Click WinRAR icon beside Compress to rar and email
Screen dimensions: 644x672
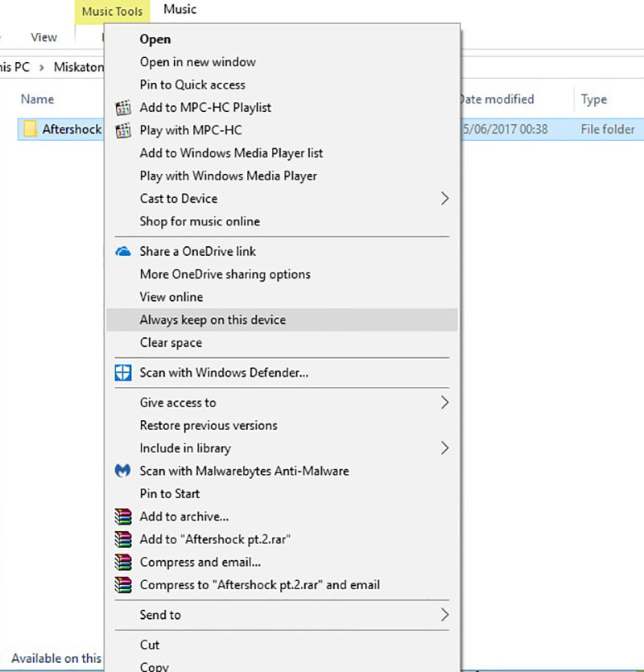123,585
